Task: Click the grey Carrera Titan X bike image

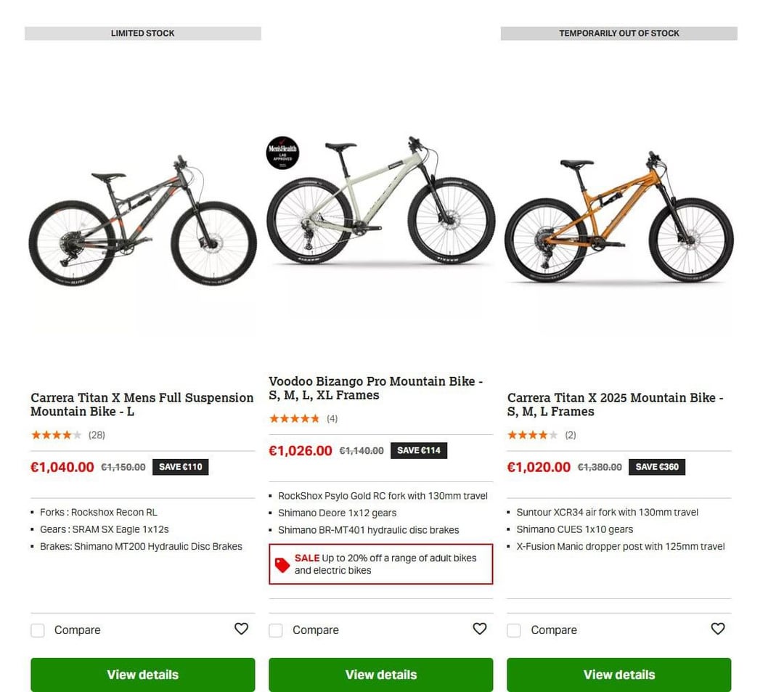Action: [x=142, y=221]
